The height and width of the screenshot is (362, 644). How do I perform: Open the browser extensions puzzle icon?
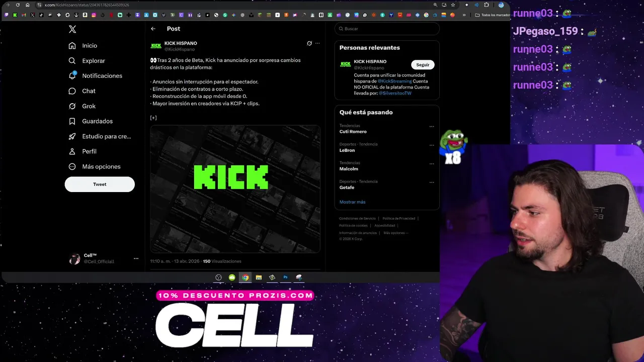tap(486, 5)
